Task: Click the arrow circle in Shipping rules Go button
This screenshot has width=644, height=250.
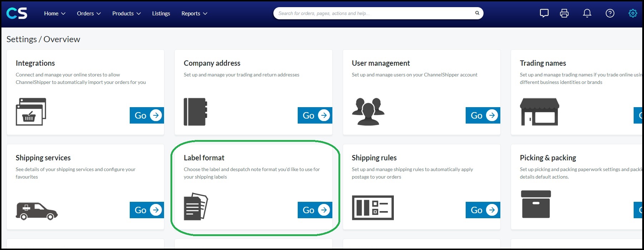Action: click(x=492, y=210)
